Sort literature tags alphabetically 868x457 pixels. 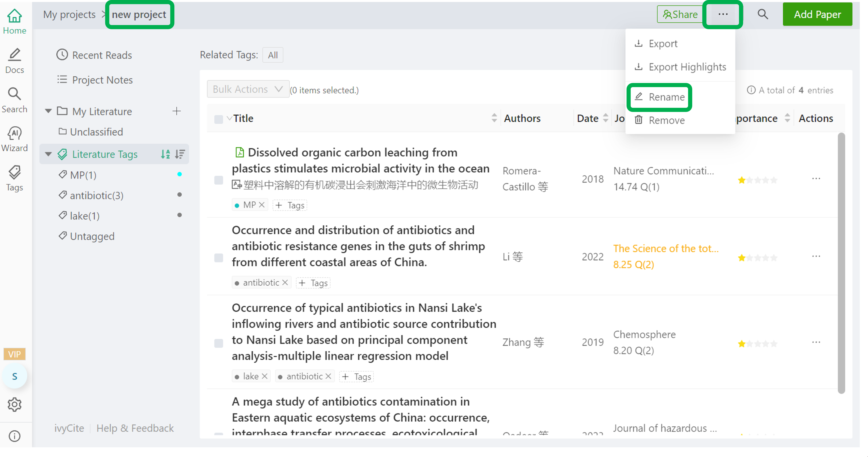pos(166,154)
